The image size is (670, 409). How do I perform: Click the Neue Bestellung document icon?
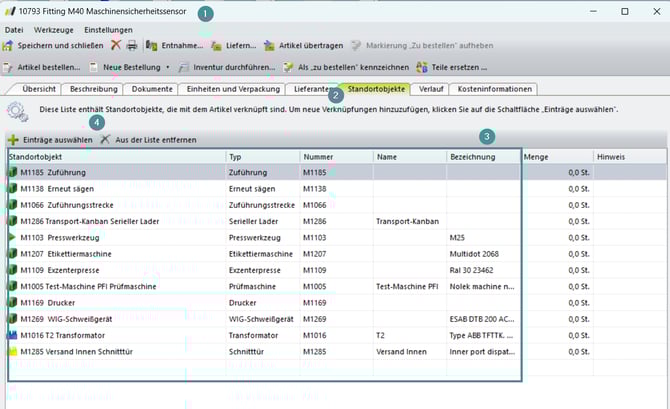(x=94, y=67)
